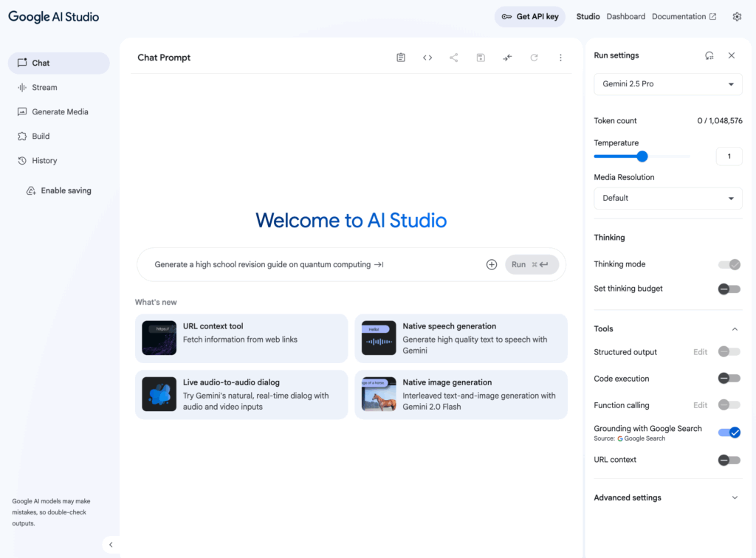Disable Grounding with Google Search
756x558 pixels.
click(x=729, y=432)
